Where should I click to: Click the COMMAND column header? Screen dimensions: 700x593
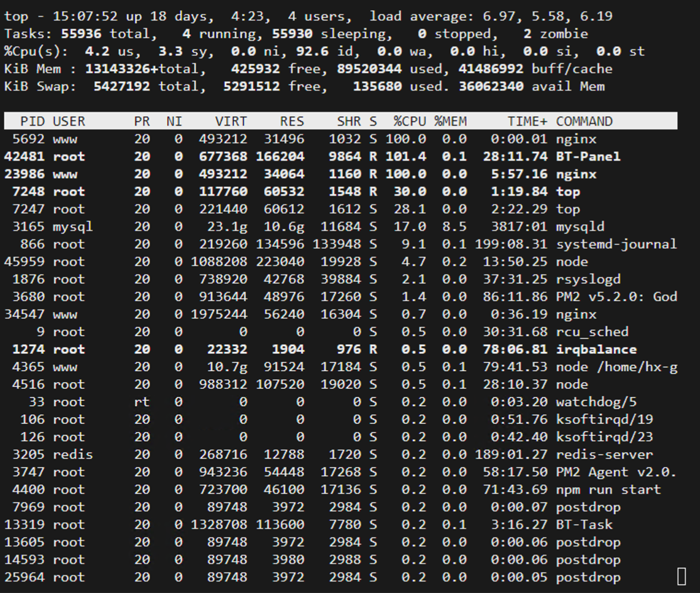click(x=584, y=121)
